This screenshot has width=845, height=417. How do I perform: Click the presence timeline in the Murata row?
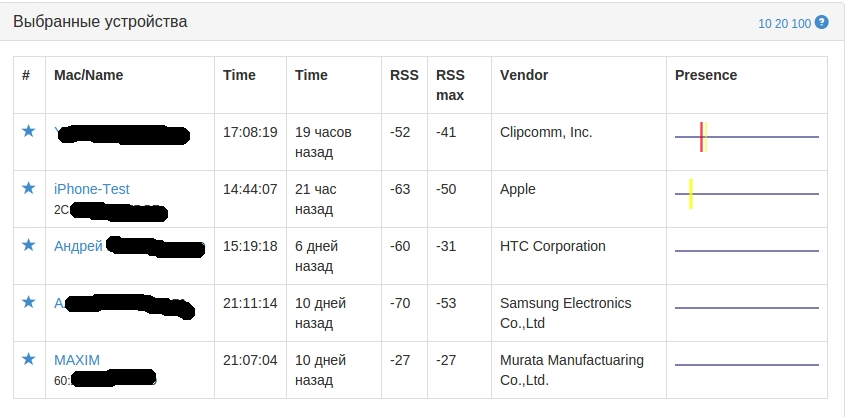[747, 365]
